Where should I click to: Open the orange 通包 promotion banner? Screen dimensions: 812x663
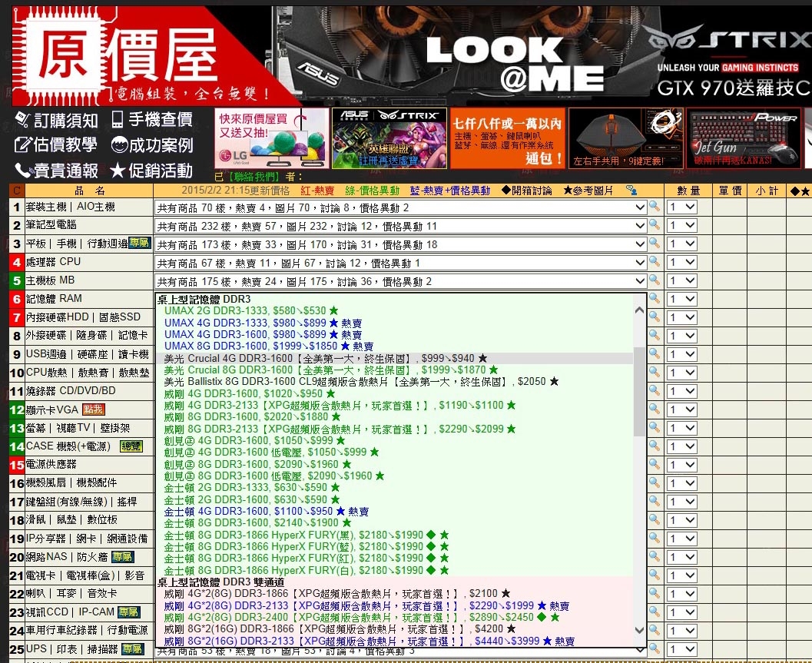tap(508, 138)
